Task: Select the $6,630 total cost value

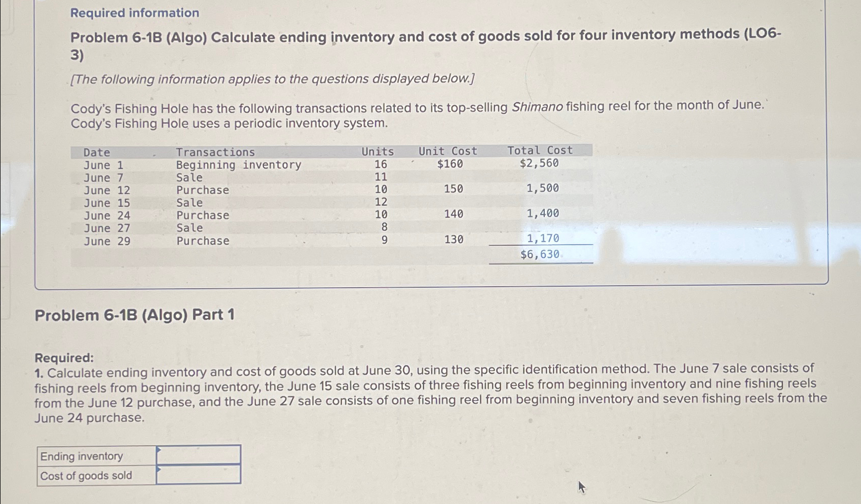Action: click(x=539, y=254)
